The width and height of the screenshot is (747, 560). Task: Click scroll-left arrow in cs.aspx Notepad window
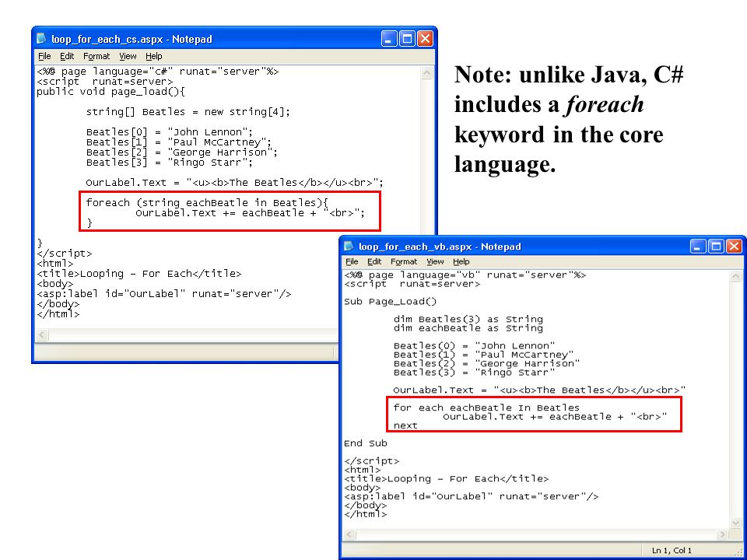[42, 334]
